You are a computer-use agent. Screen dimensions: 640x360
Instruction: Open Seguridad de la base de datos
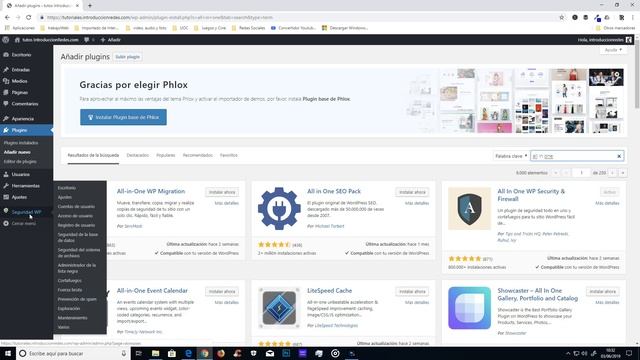tap(78, 238)
